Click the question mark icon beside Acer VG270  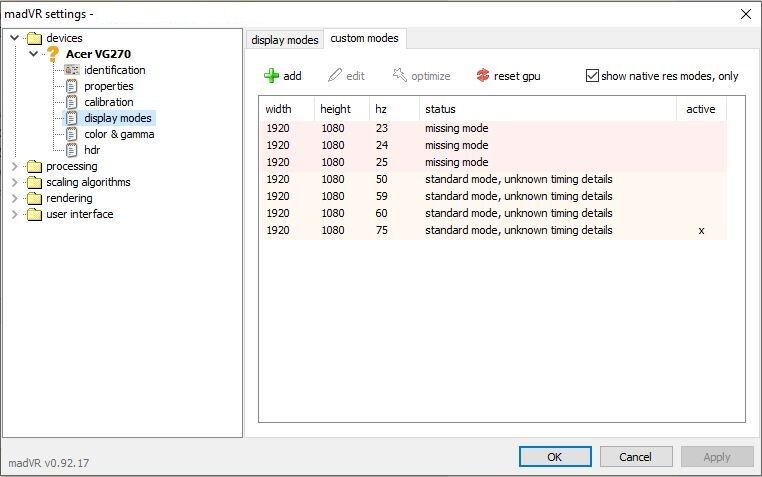pyautogui.click(x=53, y=54)
